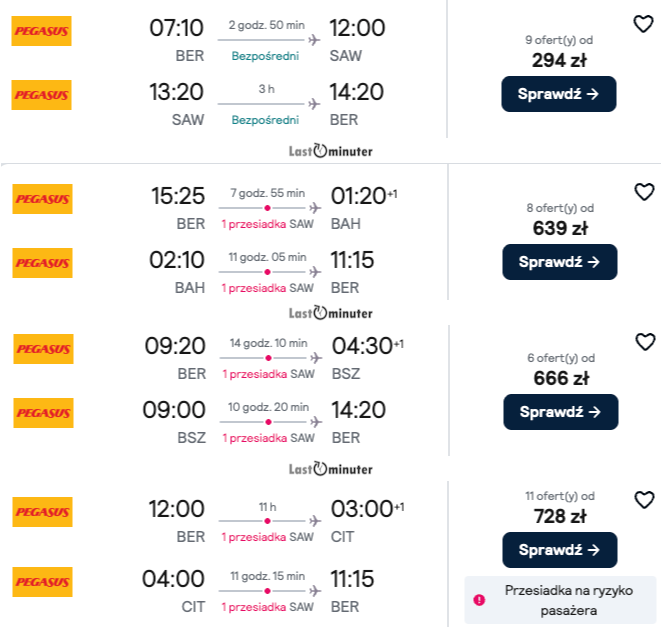Open the 666 zł offer with Sprawdź

pyautogui.click(x=560, y=411)
